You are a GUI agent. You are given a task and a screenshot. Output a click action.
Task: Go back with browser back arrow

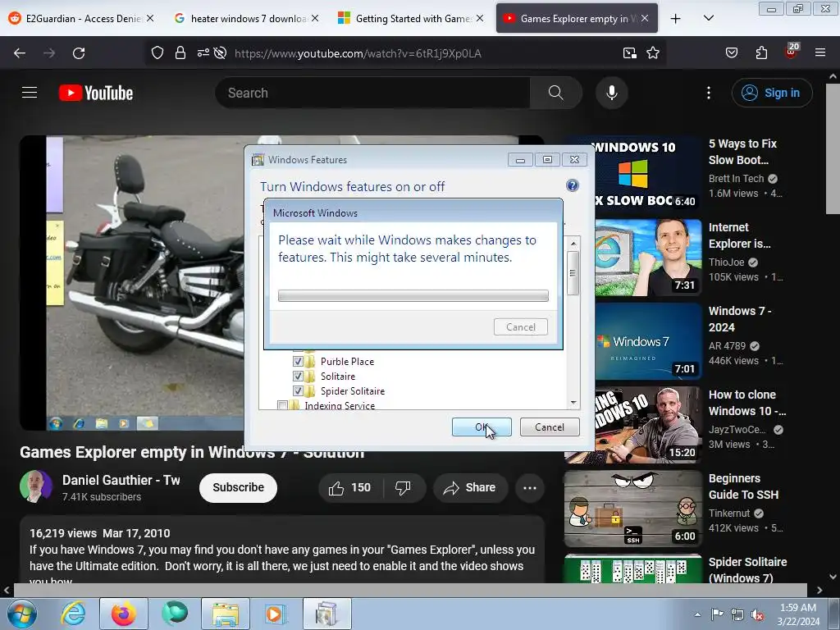coord(20,53)
